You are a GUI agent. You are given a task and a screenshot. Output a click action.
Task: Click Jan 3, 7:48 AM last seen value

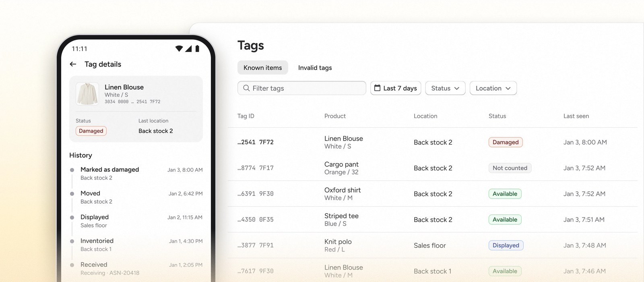pos(585,245)
